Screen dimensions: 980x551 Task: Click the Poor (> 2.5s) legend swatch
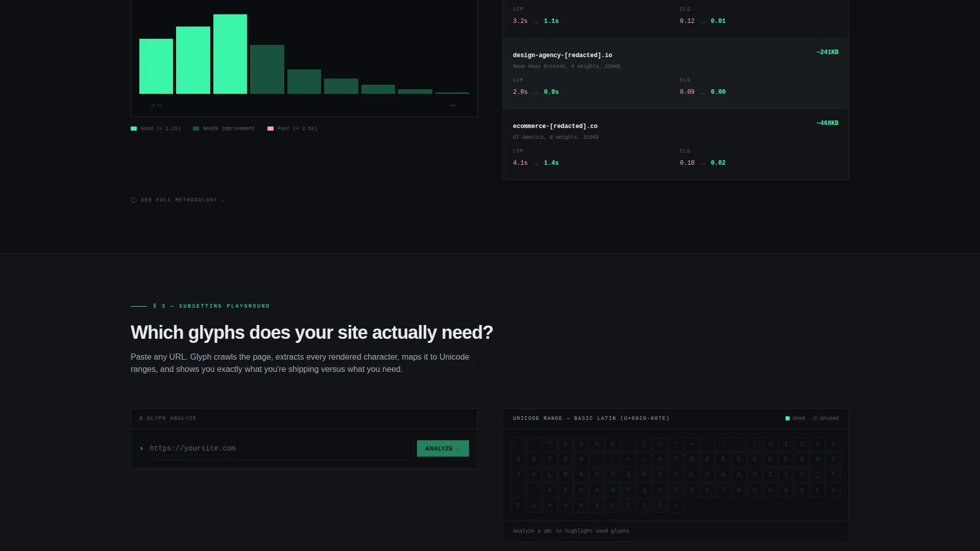coord(271,129)
